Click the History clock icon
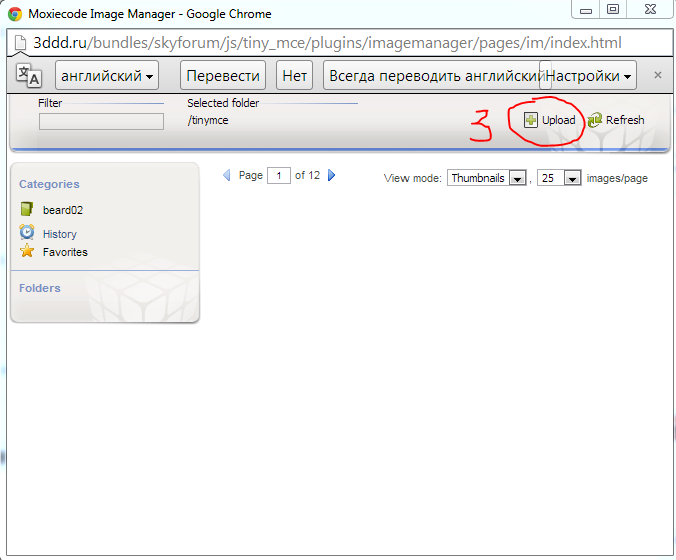Image resolution: width=676 pixels, height=560 pixels. click(x=27, y=232)
